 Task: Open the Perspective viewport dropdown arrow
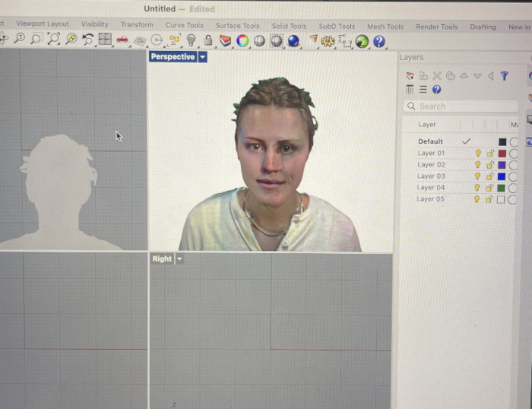203,57
